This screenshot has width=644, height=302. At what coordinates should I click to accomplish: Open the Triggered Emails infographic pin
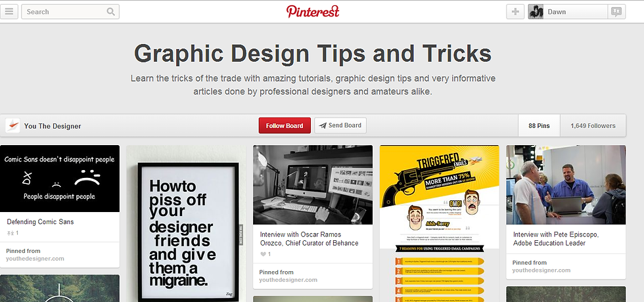point(439,224)
